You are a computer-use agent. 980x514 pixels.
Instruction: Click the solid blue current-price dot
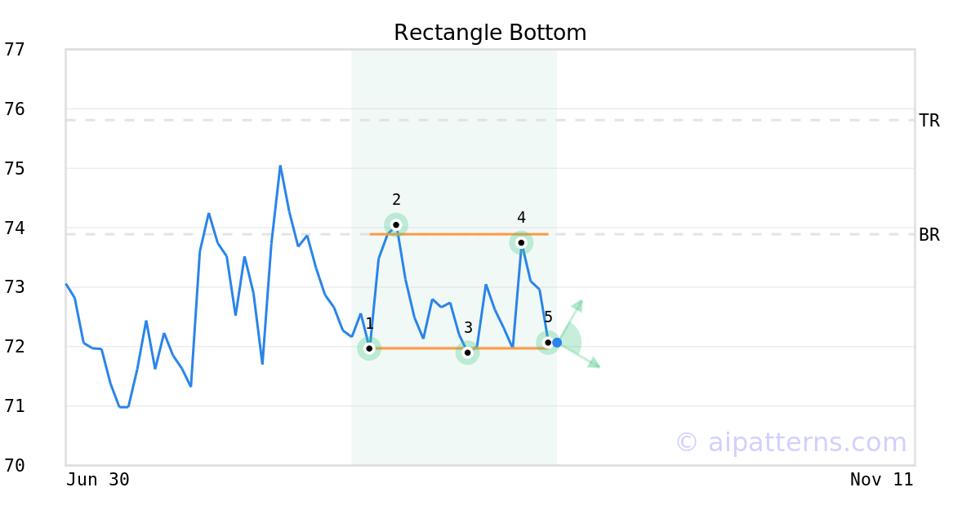click(x=557, y=343)
